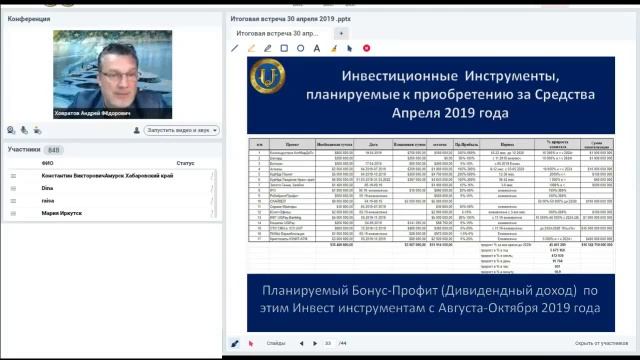Viewport: 640px width, 360px height.
Task: Open menu handle beside Мария Иркутск
Action: coord(13,213)
